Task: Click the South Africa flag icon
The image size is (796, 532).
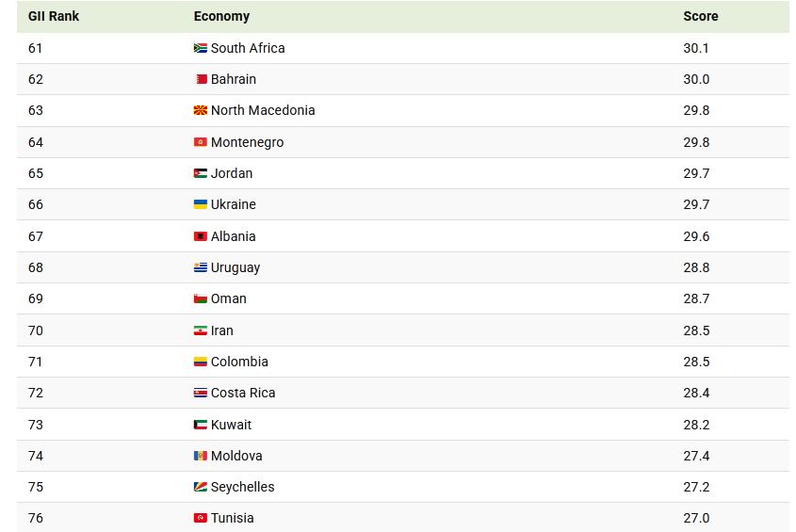Action: click(x=200, y=48)
